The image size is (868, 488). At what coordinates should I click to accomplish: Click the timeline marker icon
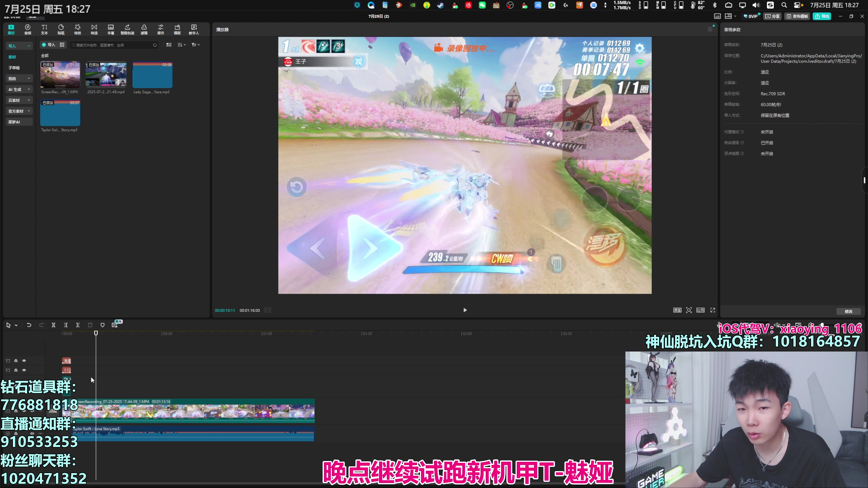click(x=102, y=325)
